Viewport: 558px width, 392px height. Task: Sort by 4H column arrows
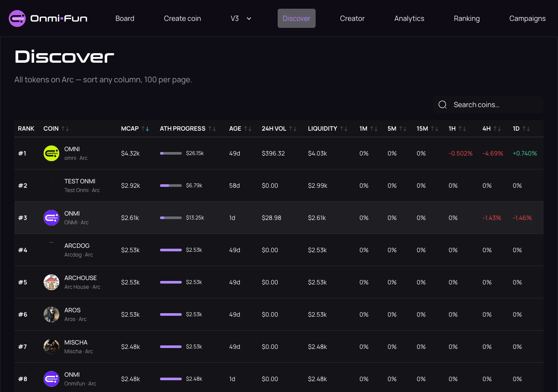click(497, 128)
